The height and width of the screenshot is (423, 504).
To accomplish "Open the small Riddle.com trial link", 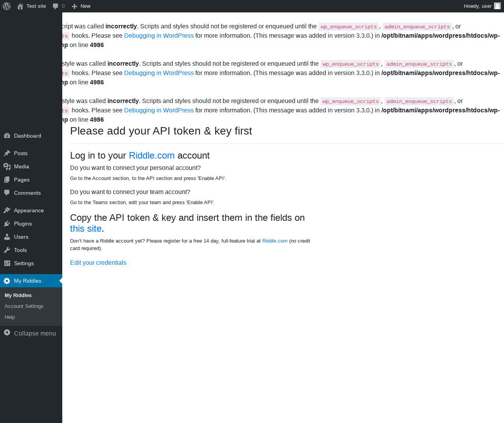I will tap(275, 241).
